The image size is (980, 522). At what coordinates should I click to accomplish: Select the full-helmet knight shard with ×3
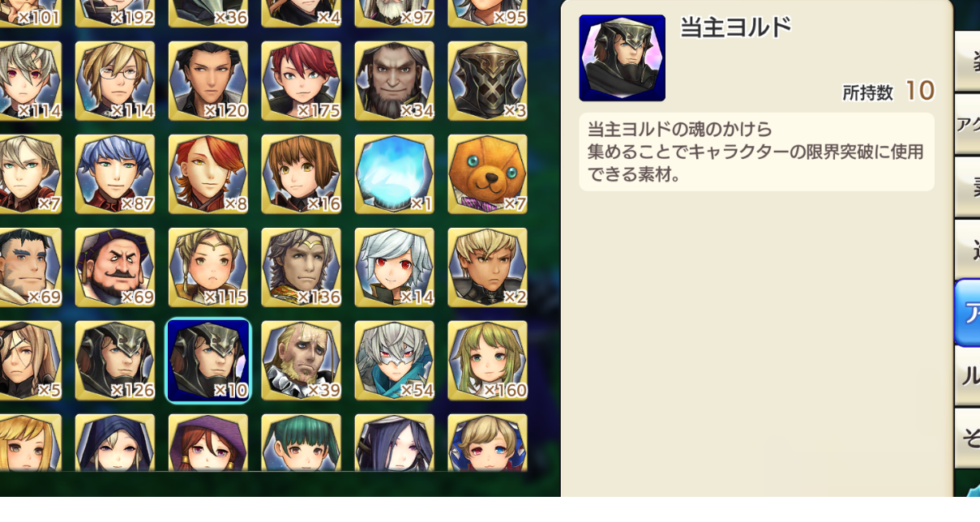[487, 81]
